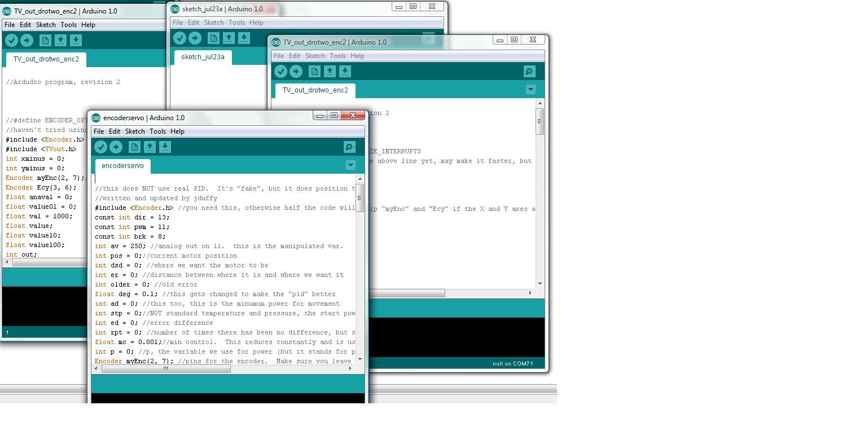Click the Save icon in the left TV_out_drotwo_enc2 window
The height and width of the screenshot is (427, 868).
(x=76, y=40)
